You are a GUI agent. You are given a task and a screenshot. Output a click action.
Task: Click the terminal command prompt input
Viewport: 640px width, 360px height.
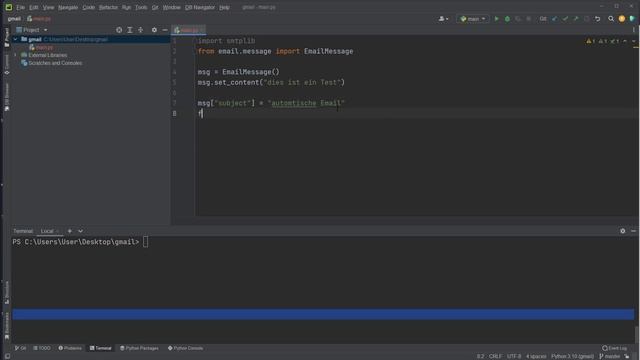coord(146,242)
